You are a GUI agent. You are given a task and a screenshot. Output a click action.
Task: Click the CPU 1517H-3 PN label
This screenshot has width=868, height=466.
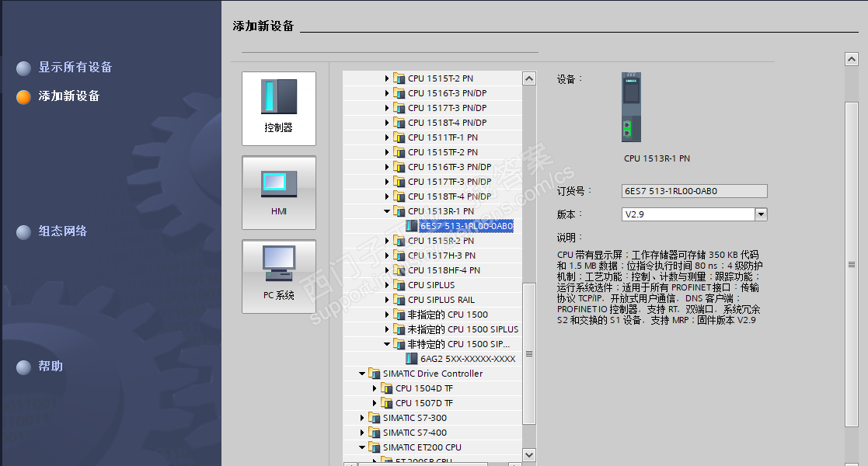coord(441,256)
